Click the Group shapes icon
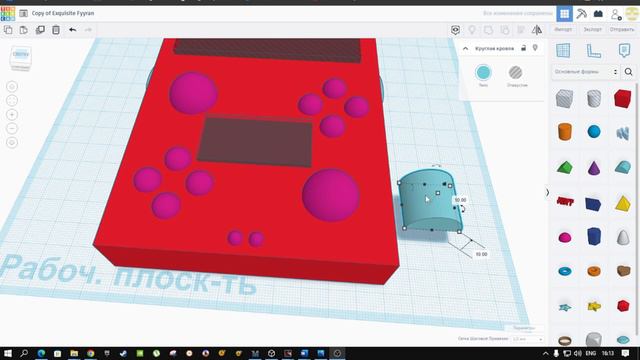The height and width of the screenshot is (360, 640). coord(488,30)
